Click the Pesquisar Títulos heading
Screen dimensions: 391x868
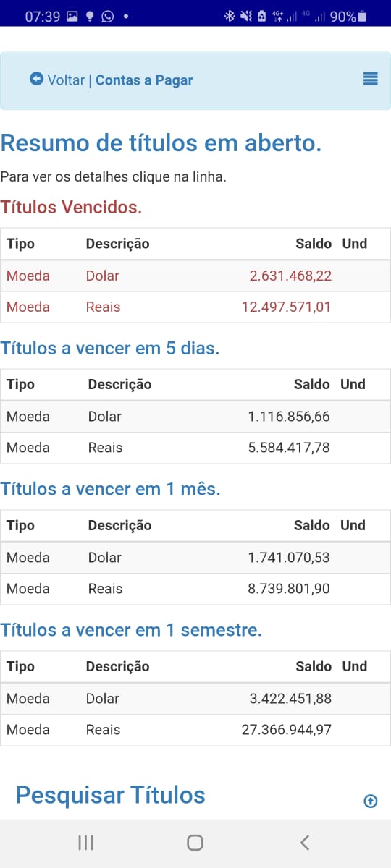click(x=111, y=796)
